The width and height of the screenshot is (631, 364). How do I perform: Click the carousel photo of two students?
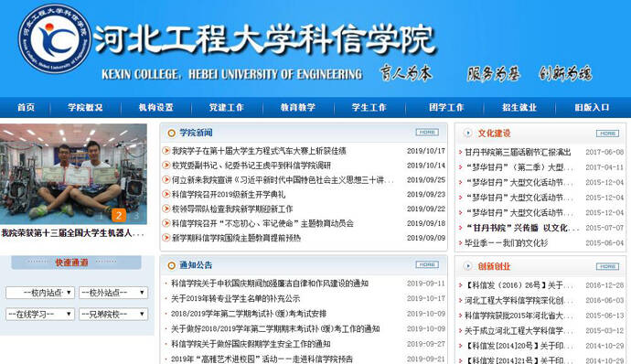[x=73, y=174]
